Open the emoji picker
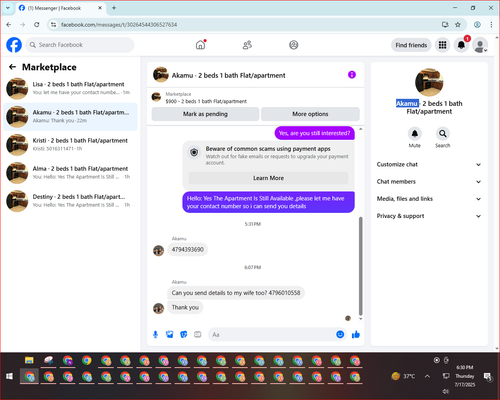This screenshot has height=400, width=500. point(340,334)
